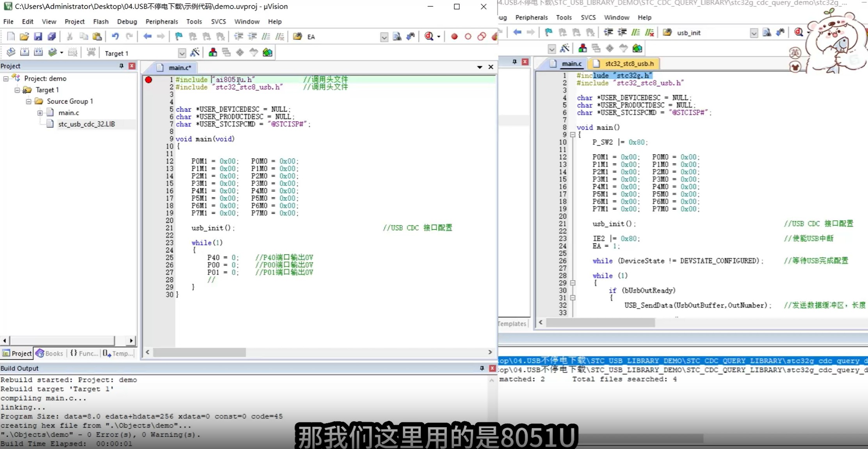868x449 pixels.
Task: Switch to the main.c* editor tab
Action: click(x=175, y=68)
